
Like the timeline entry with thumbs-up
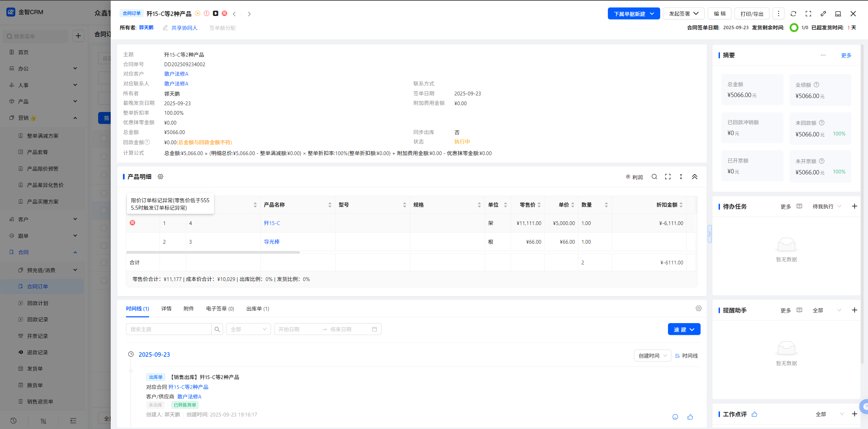click(690, 417)
